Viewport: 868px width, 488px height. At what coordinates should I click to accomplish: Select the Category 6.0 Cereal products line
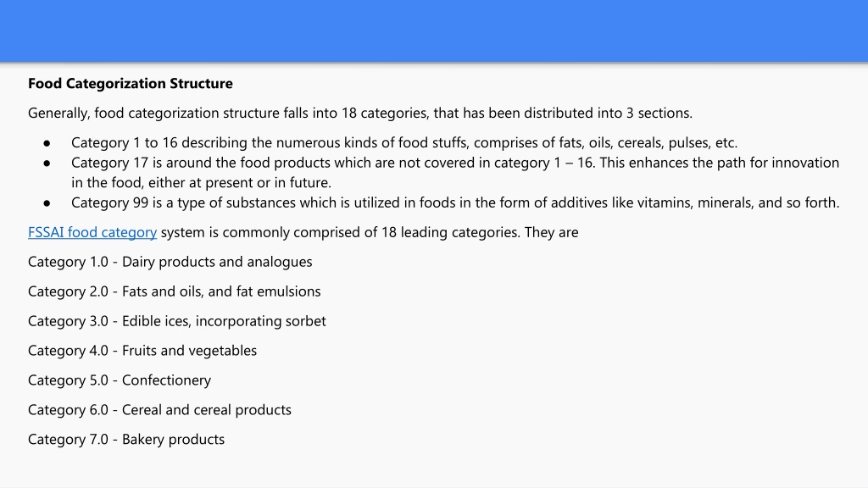point(159,410)
